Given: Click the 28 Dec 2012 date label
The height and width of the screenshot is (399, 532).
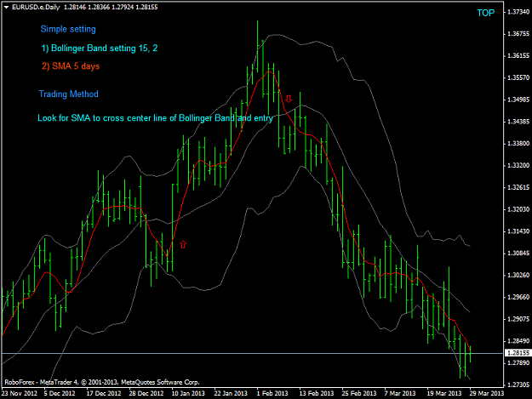Looking at the screenshot, I should click(146, 393).
